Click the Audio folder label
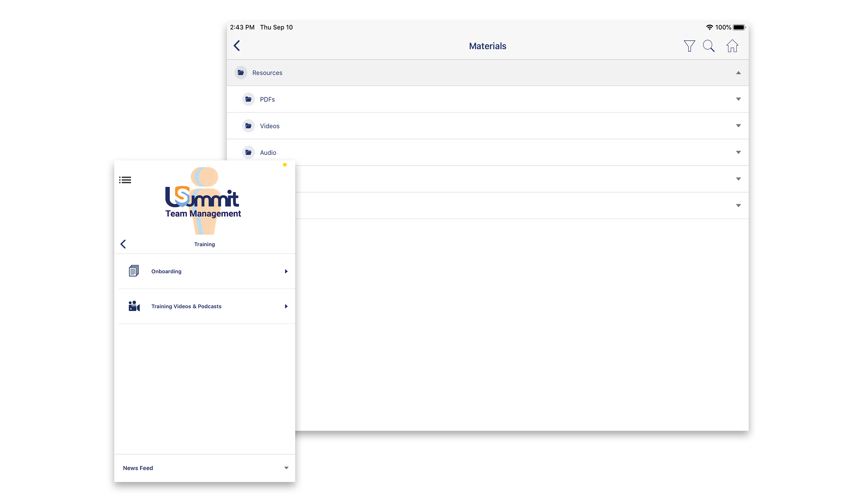The image size is (844, 504). (x=268, y=153)
